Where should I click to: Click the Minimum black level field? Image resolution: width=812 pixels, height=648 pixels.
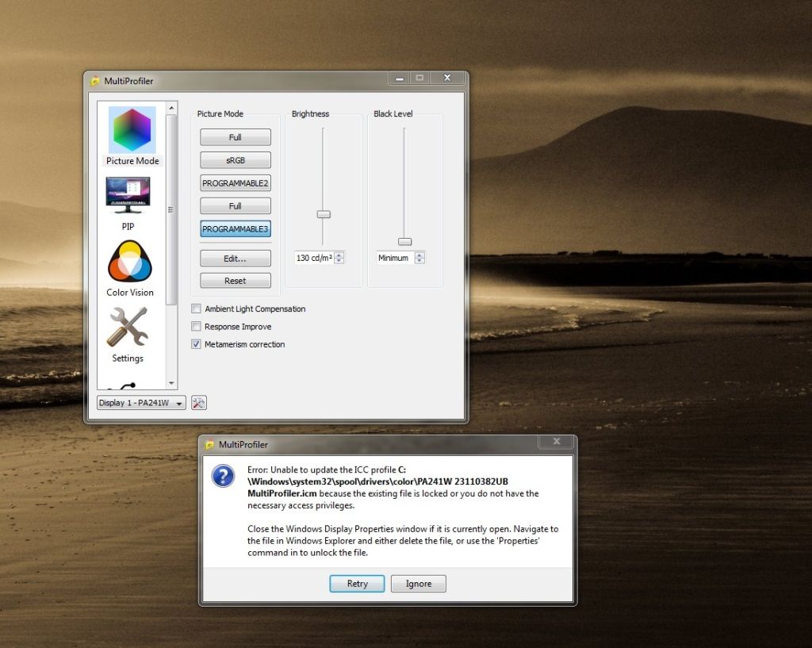click(x=396, y=258)
